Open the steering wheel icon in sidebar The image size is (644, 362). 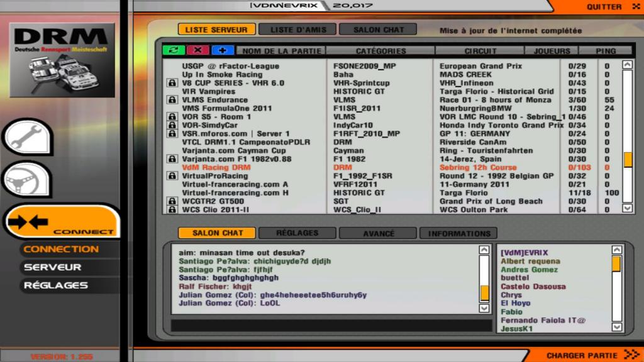click(26, 180)
